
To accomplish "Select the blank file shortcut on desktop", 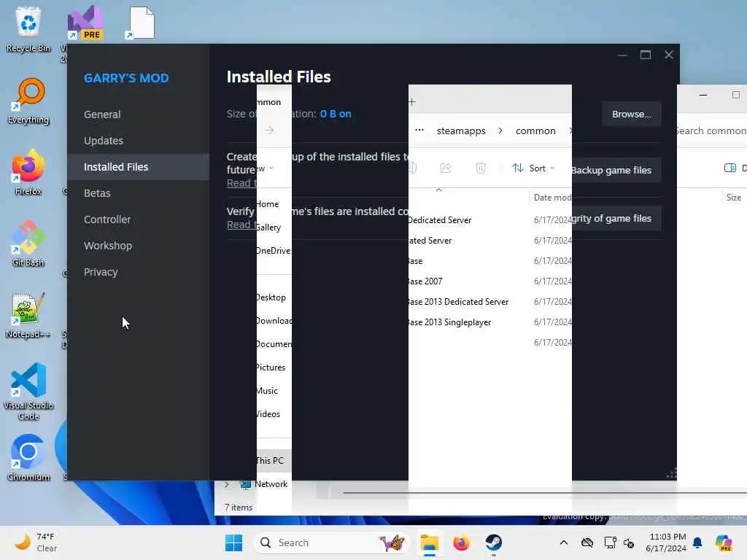I will pyautogui.click(x=141, y=23).
